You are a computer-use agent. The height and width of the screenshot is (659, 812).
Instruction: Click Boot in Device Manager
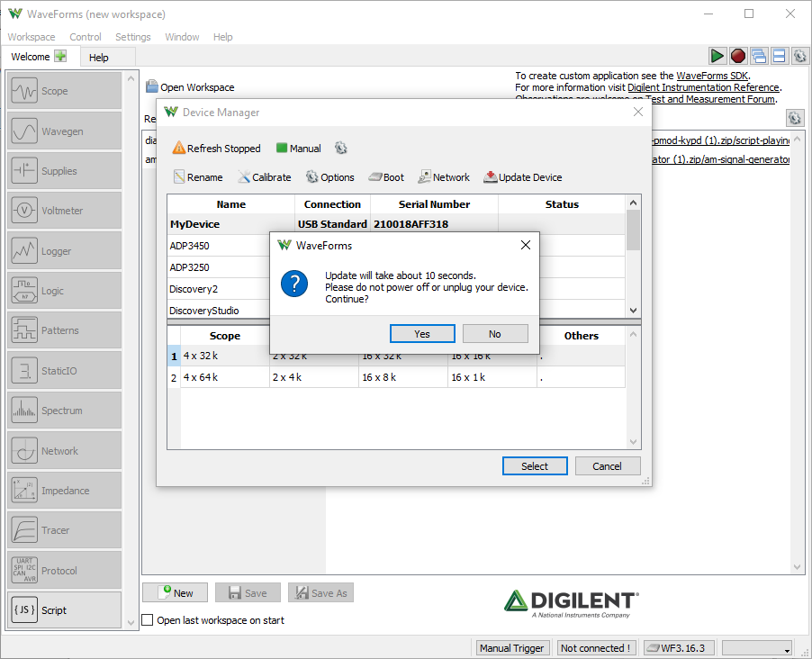tap(386, 177)
